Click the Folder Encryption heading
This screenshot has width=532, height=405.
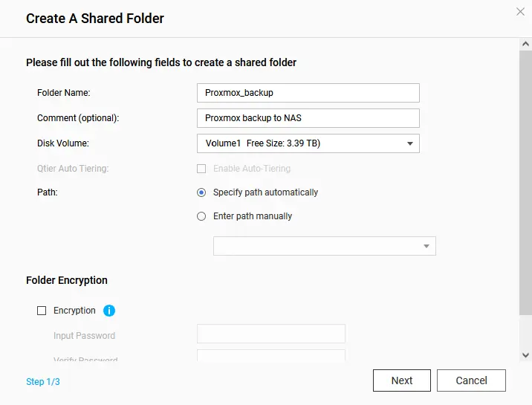(67, 280)
